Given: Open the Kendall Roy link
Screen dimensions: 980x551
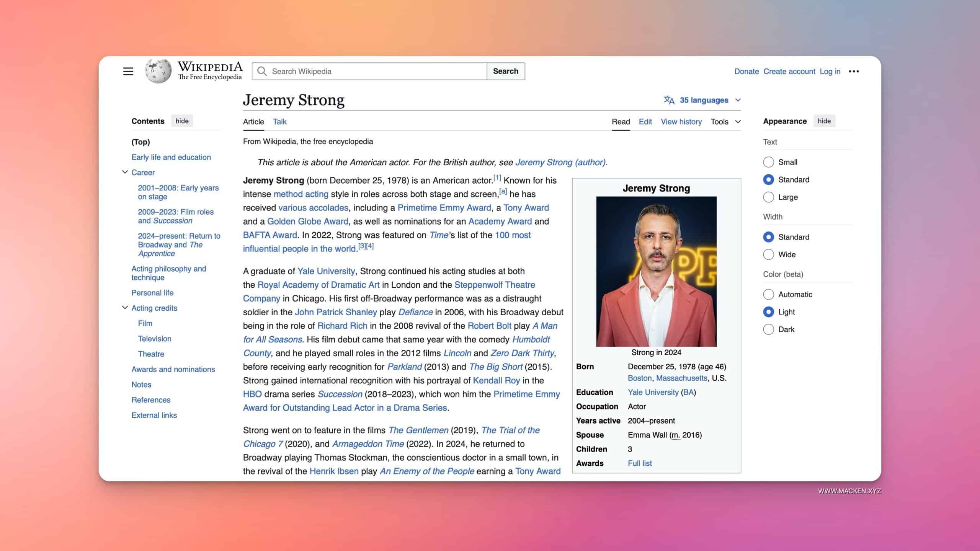Looking at the screenshot, I should click(x=496, y=381).
